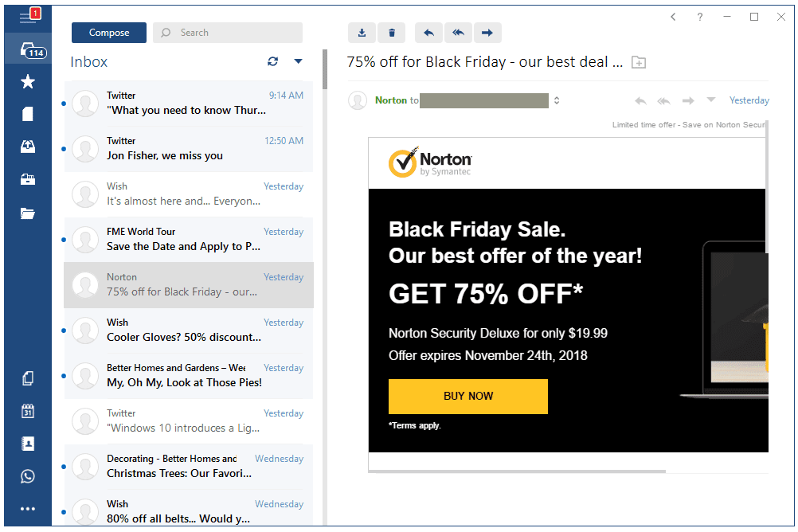Screen dimensions: 798x532
Task: Click the Forward arrow toolbar button
Action: 487,33
